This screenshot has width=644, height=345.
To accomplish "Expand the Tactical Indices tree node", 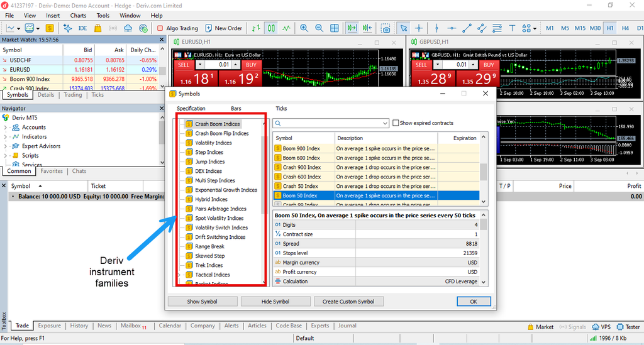I will (x=179, y=275).
